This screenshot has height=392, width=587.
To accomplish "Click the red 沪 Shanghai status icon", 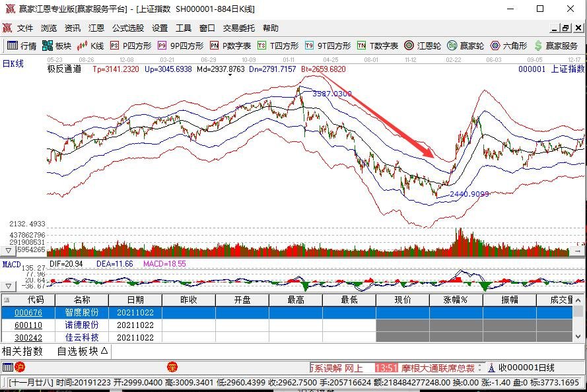I will (20, 368).
